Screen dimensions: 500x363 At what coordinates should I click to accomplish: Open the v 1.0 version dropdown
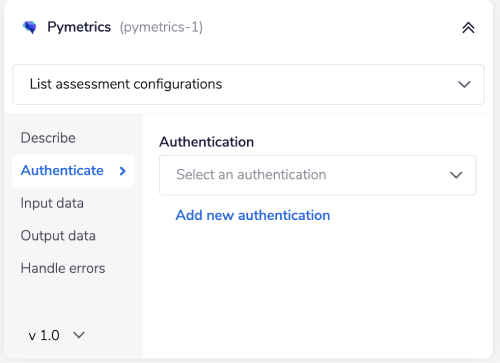[x=57, y=335]
